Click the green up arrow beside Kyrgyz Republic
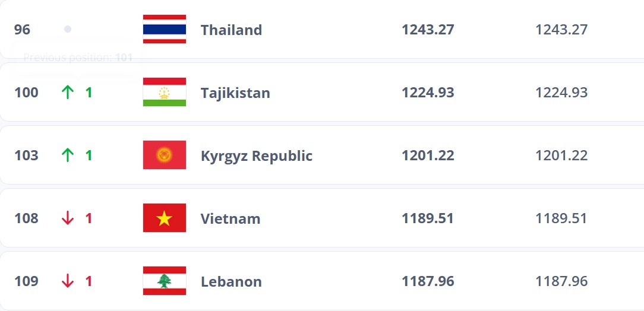 pos(68,155)
